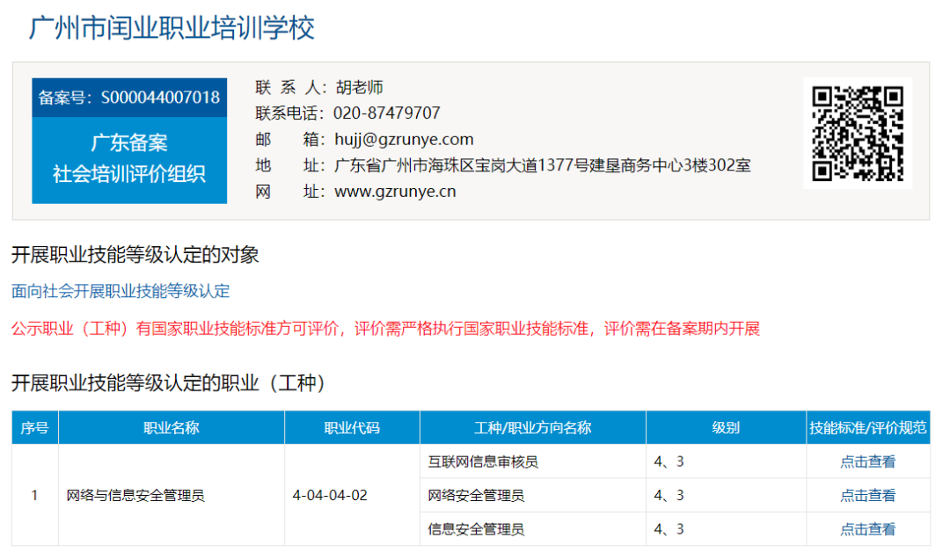
Task: Click the school title 广州市闰业职业培训学校
Action: click(172, 28)
